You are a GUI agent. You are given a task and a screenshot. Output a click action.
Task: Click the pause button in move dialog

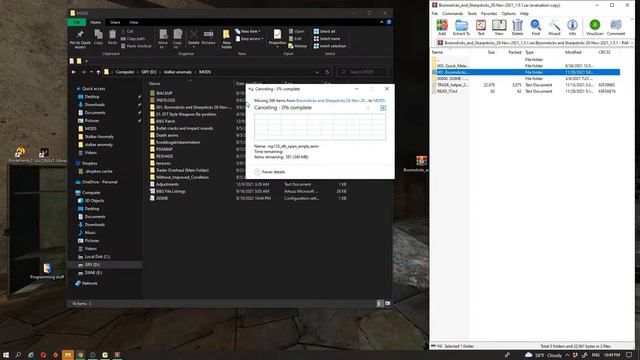point(367,108)
